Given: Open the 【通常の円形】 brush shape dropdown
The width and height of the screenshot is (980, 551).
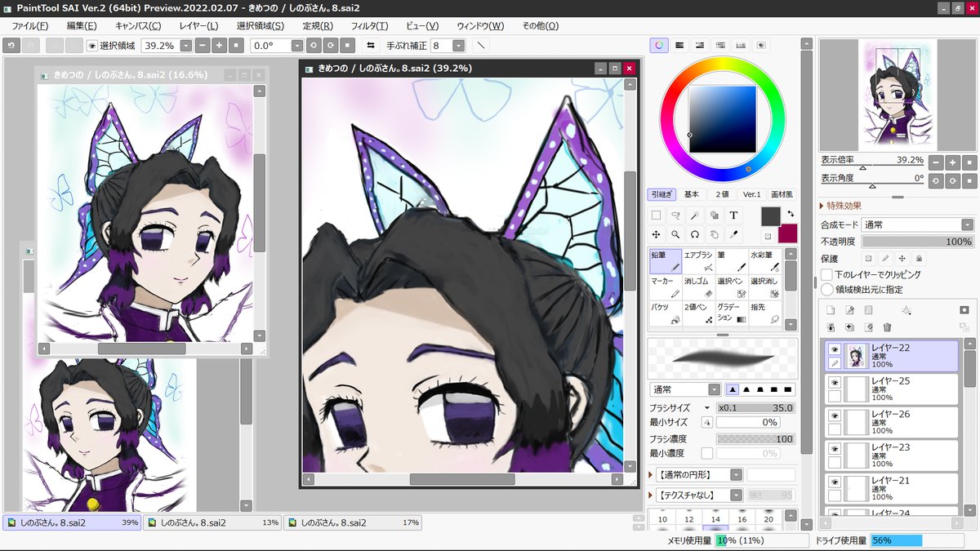Looking at the screenshot, I should pos(736,474).
